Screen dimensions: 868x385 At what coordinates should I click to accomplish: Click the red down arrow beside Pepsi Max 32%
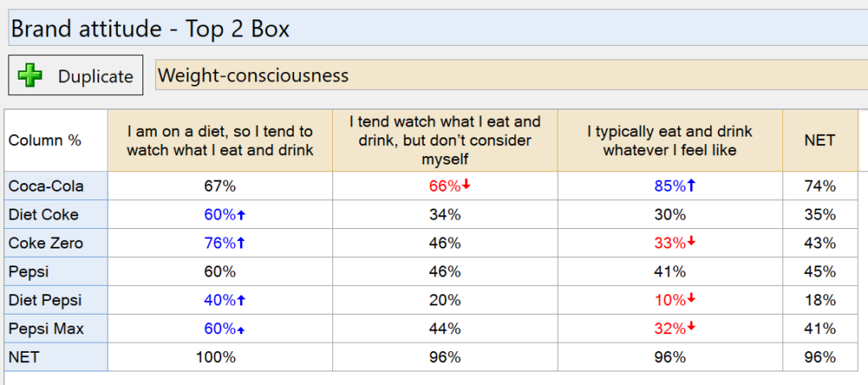coord(691,328)
